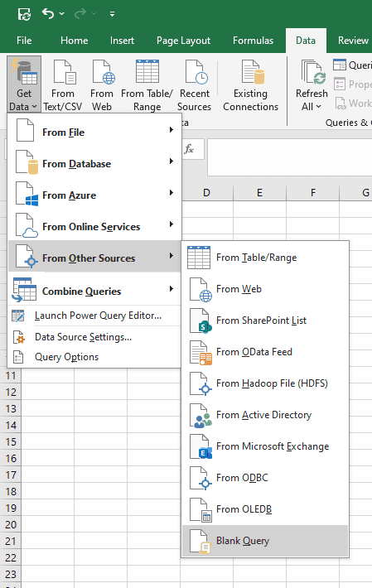Choose From Table/Range in submenu
372x588 pixels.
(x=265, y=258)
